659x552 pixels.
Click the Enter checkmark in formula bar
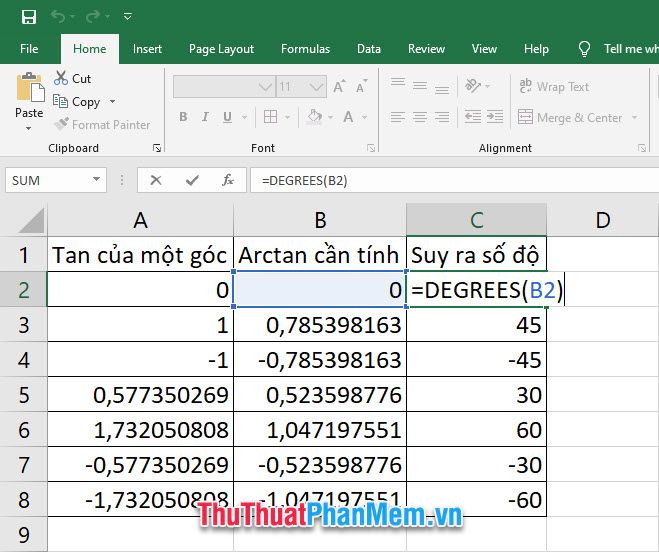(192, 180)
